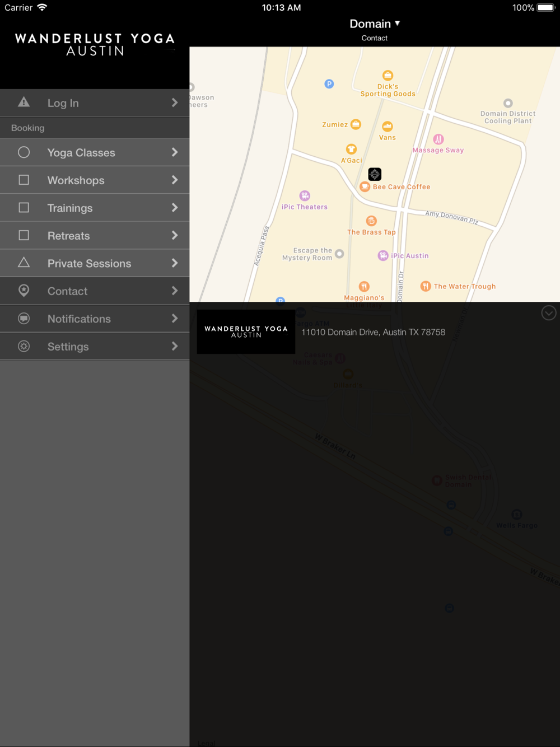Tap the Escape the Mystery Room marker
The height and width of the screenshot is (747, 560).
(339, 254)
